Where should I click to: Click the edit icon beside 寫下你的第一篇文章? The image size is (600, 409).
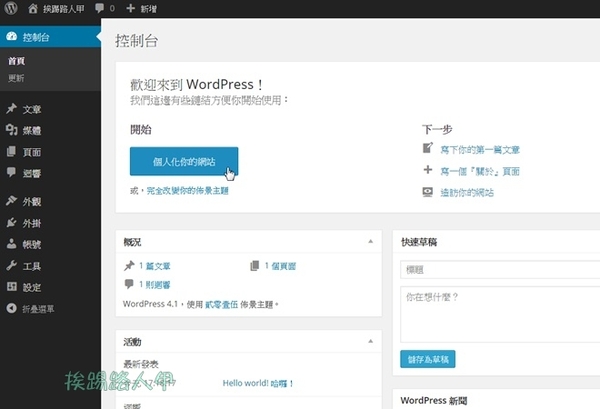pos(428,148)
